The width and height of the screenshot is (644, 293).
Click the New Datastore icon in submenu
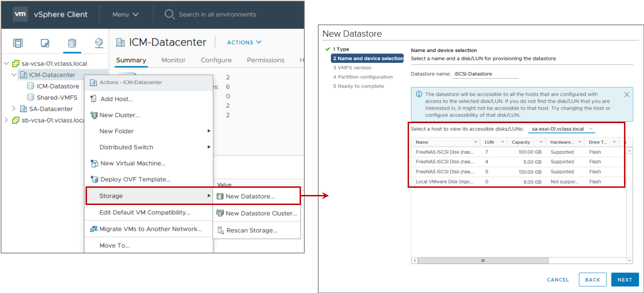click(220, 196)
